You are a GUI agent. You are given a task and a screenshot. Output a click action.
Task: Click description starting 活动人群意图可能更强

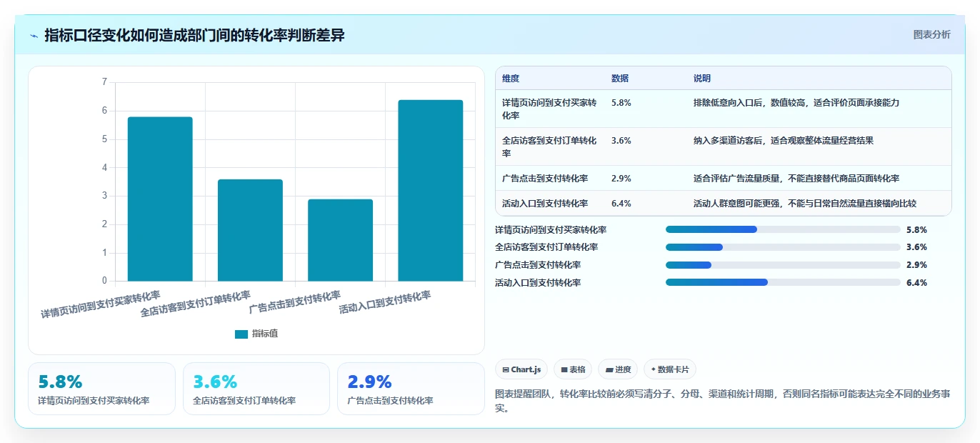tap(805, 204)
